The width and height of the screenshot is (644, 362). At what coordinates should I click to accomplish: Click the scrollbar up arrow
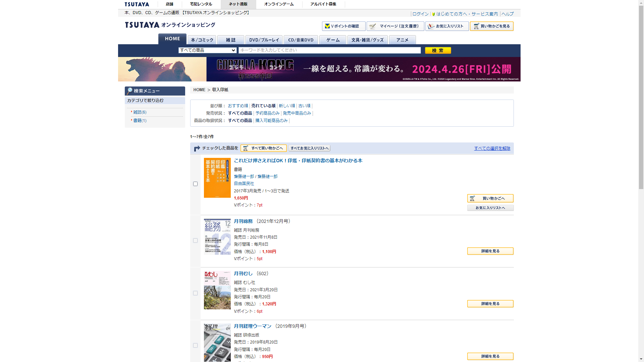point(641,3)
